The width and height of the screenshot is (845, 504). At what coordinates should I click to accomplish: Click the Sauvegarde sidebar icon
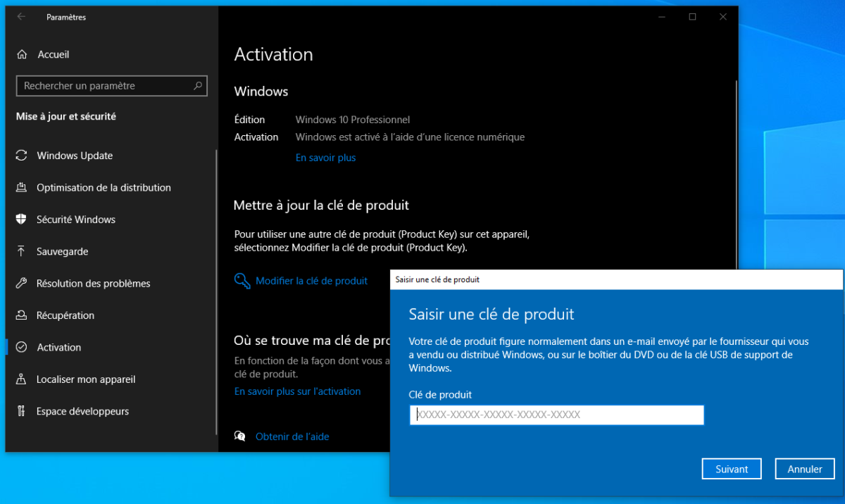click(22, 251)
